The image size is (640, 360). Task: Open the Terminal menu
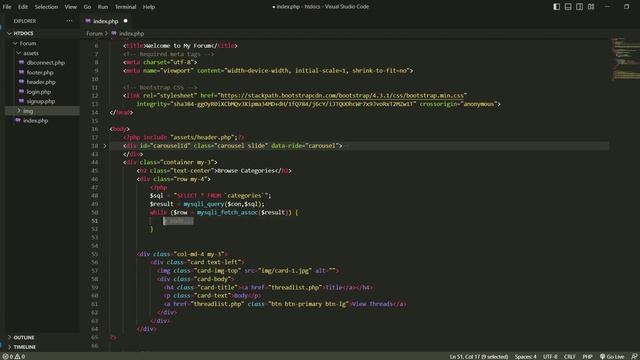pyautogui.click(x=125, y=7)
